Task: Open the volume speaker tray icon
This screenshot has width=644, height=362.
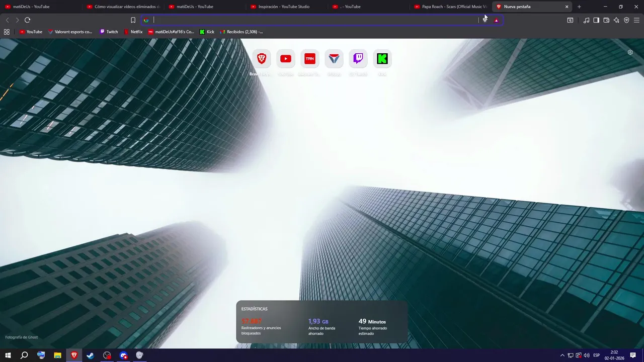Action: [x=587, y=355]
